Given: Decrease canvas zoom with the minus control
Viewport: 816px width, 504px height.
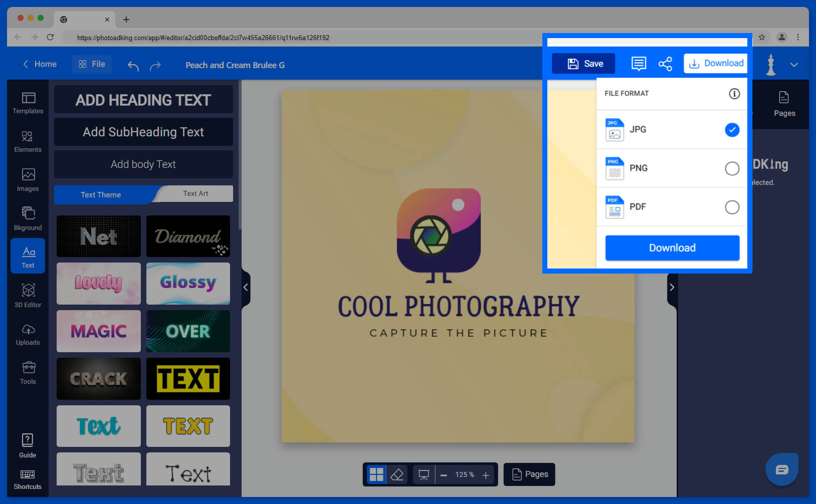Looking at the screenshot, I should (443, 474).
